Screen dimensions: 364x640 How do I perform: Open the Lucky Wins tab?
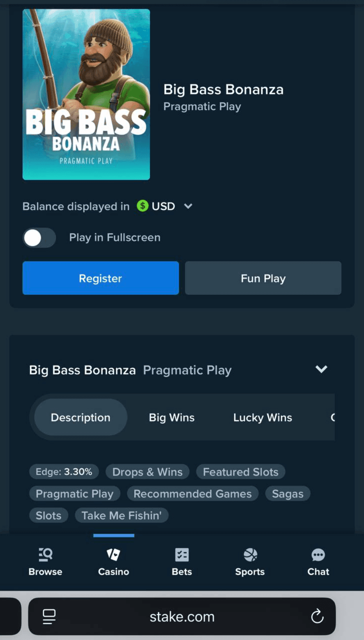(x=262, y=417)
